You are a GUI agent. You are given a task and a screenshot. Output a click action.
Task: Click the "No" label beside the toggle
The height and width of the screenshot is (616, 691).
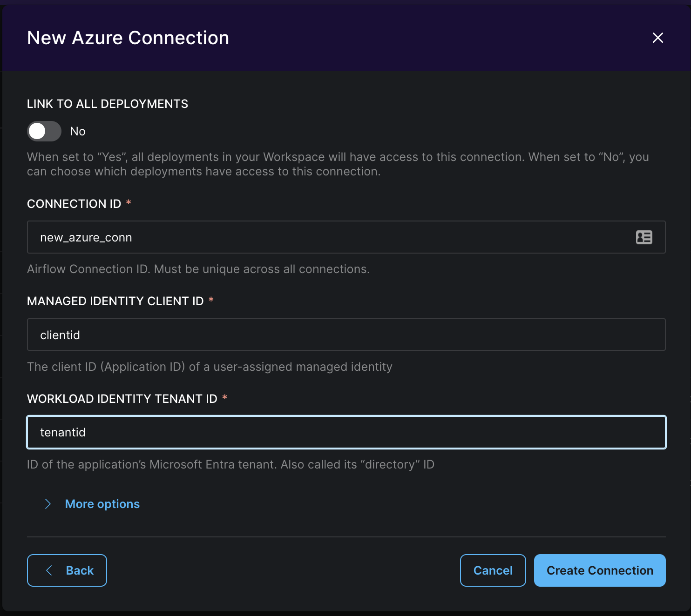point(78,132)
